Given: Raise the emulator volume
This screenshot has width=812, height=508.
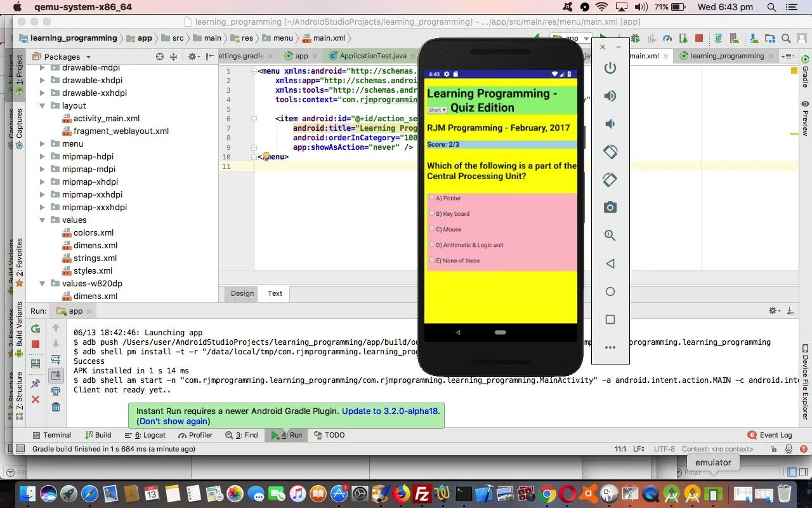Looking at the screenshot, I should [610, 96].
